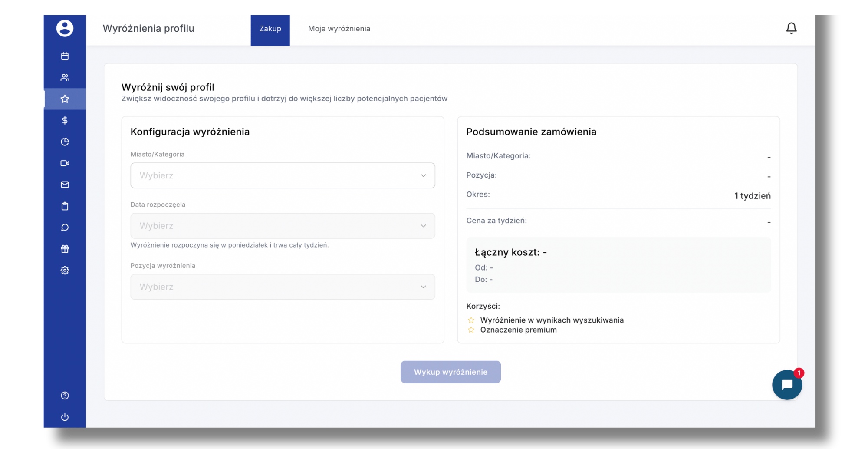Open the calendar icon in sidebar
The width and height of the screenshot is (868, 449).
pos(65,56)
